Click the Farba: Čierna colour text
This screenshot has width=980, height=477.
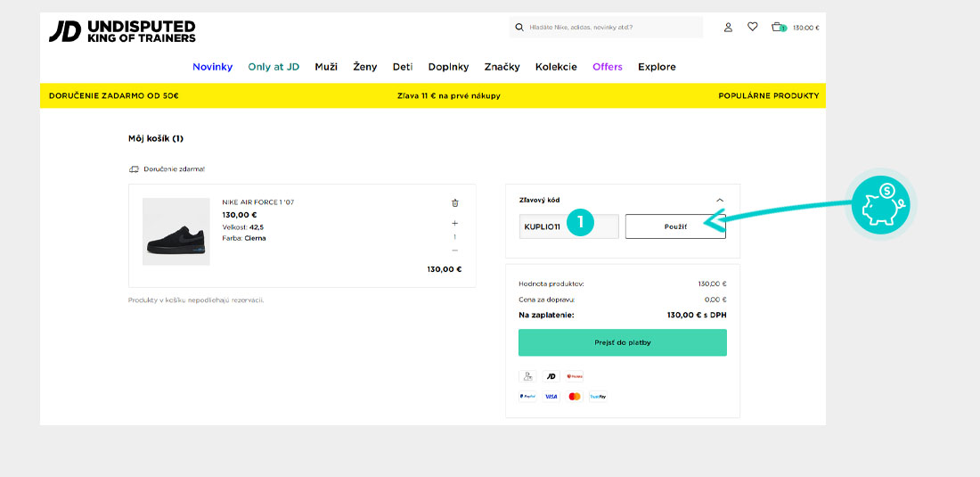tap(244, 238)
